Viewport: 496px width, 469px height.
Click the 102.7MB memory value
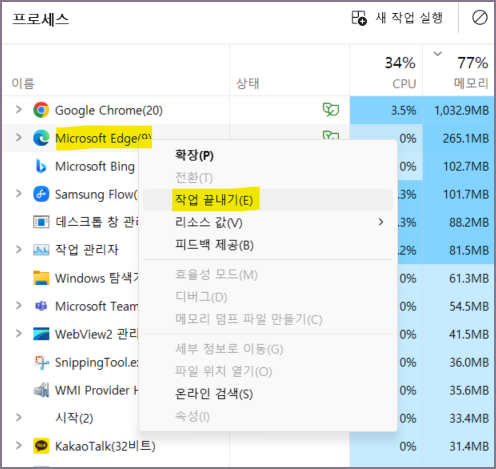click(466, 166)
